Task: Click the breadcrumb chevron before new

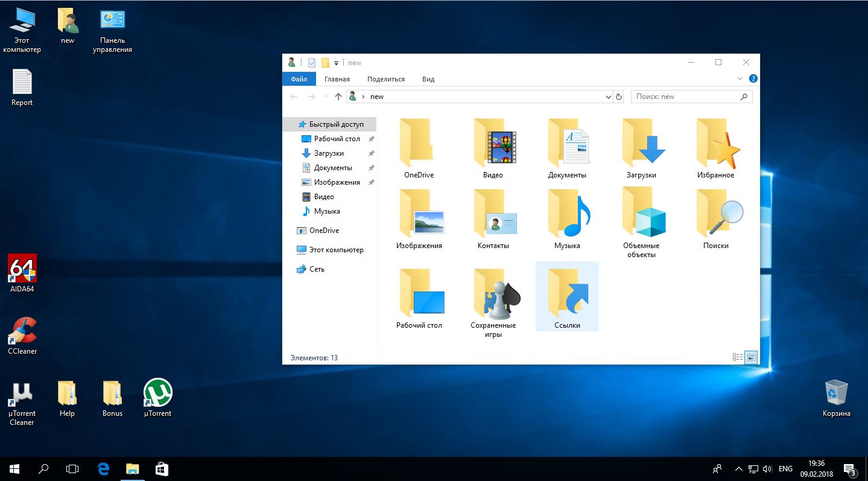Action: (363, 97)
